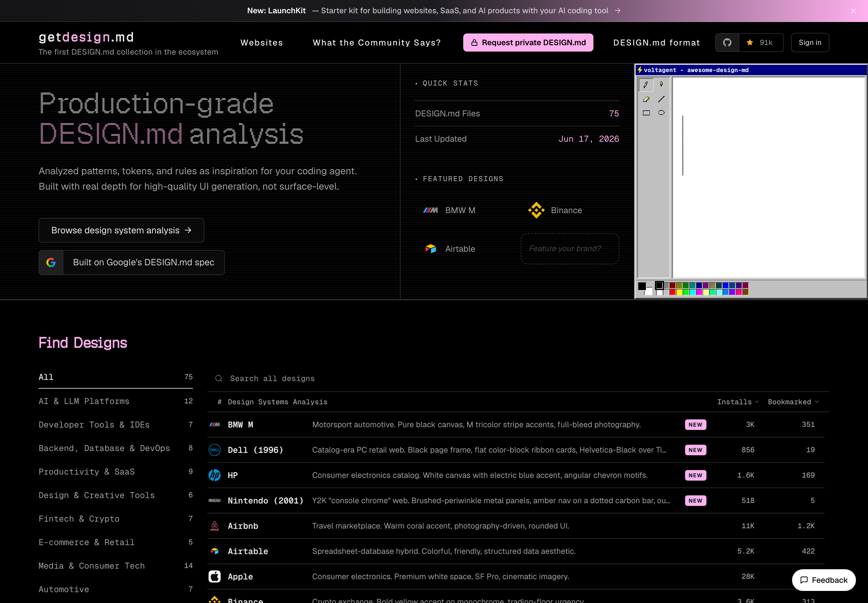Viewport: 868px width, 603px height.
Task: Click the star icon next to 91k
Action: [750, 42]
